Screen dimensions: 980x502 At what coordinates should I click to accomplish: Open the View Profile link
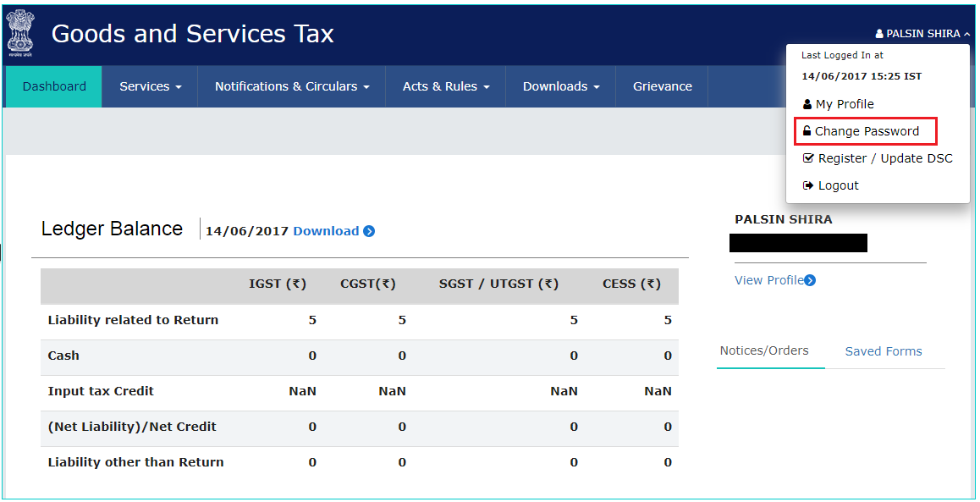(x=768, y=280)
